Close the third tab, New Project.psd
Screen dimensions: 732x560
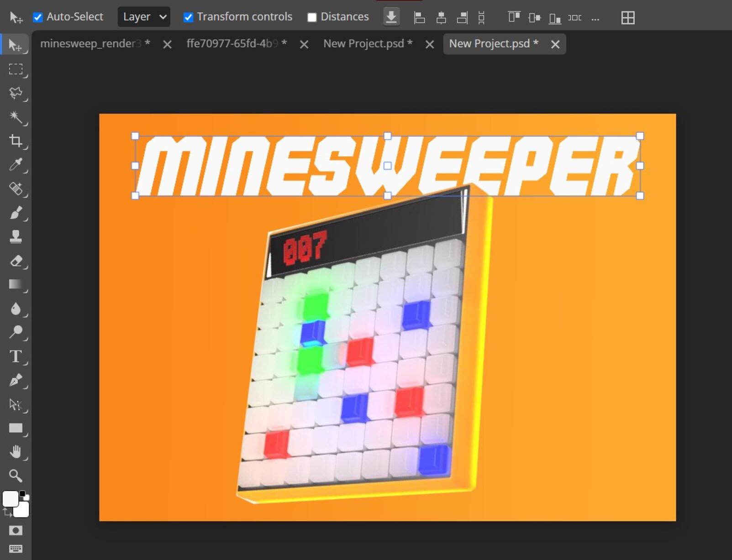coord(429,44)
